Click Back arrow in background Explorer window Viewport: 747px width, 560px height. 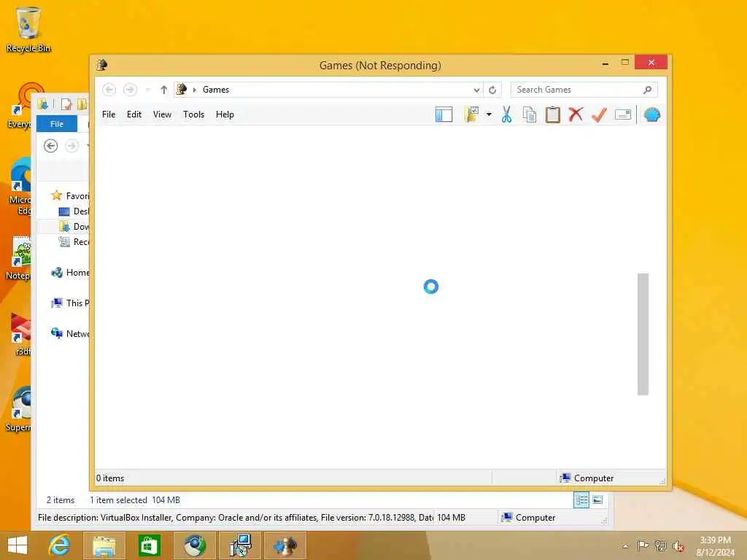pos(50,146)
